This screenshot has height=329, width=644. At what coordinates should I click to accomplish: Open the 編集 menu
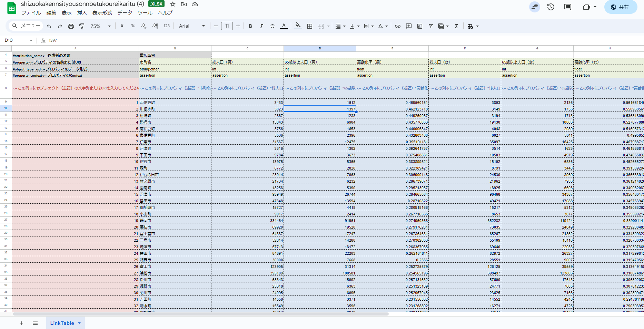(x=51, y=13)
